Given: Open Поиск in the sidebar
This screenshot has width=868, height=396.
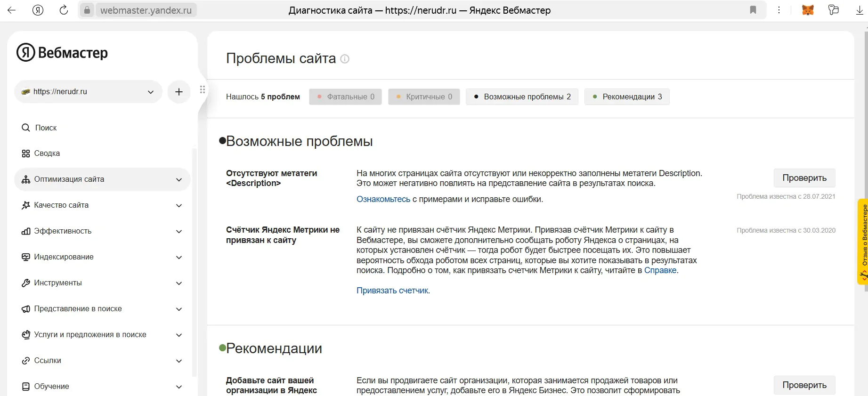Looking at the screenshot, I should tap(46, 128).
